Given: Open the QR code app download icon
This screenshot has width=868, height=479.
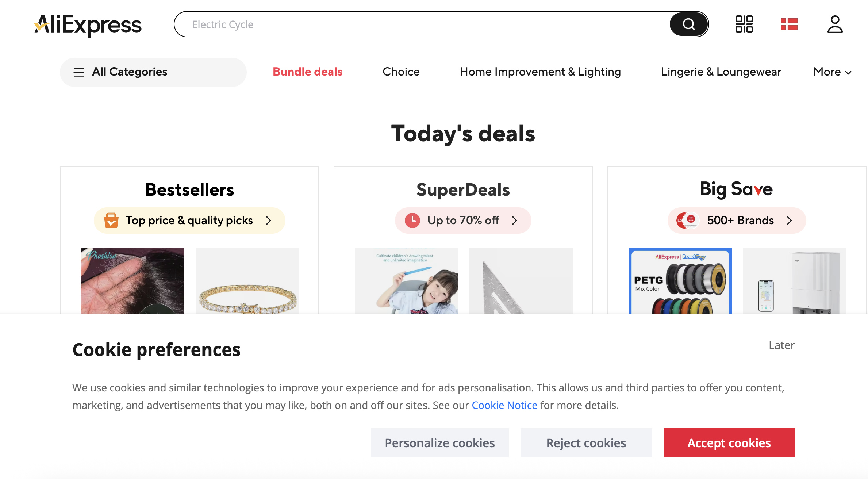Looking at the screenshot, I should [x=744, y=24].
